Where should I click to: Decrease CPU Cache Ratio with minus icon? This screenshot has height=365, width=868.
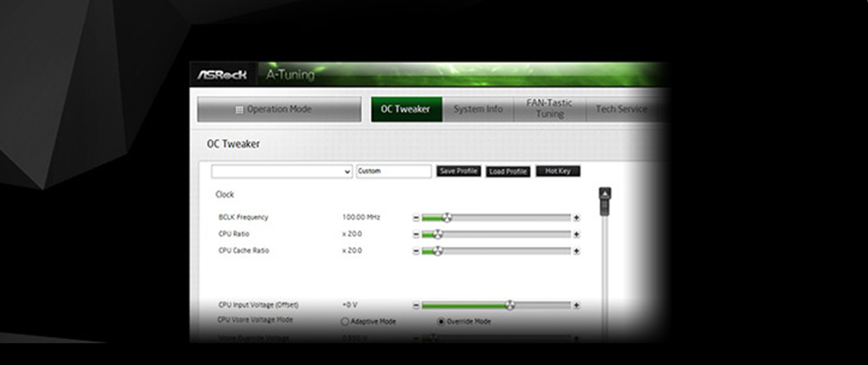(416, 251)
